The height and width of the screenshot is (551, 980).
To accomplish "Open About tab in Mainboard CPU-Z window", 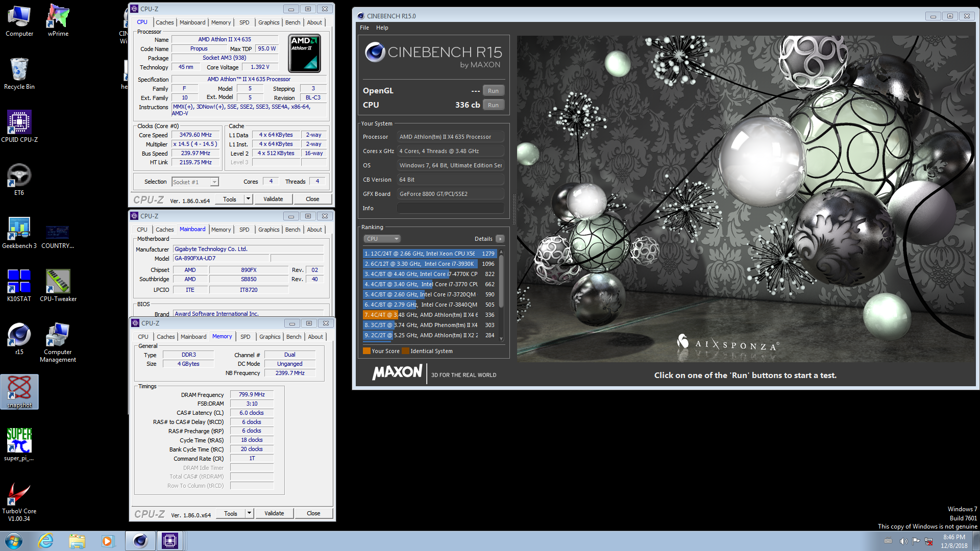I will (x=314, y=230).
